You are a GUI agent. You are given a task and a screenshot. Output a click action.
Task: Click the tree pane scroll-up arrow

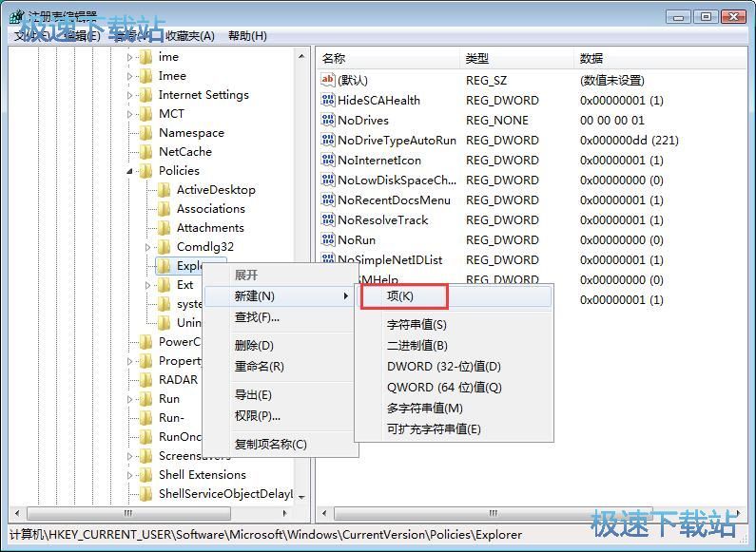pos(301,56)
